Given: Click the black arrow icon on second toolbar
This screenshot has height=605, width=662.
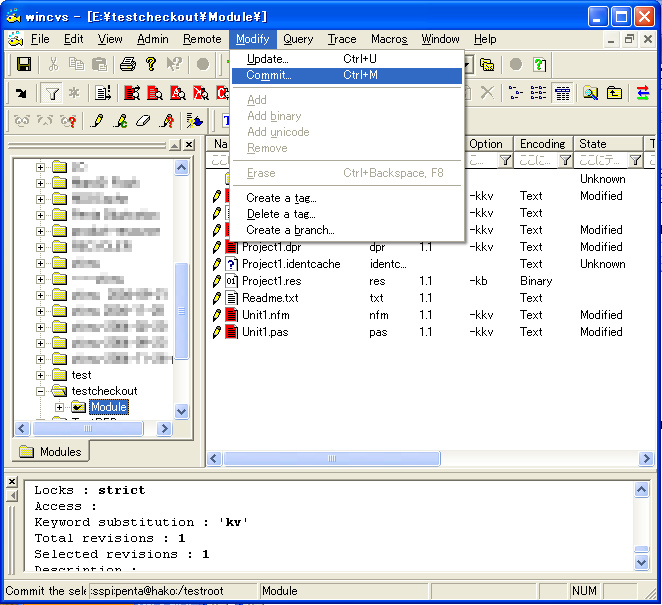Looking at the screenshot, I should click(21, 93).
